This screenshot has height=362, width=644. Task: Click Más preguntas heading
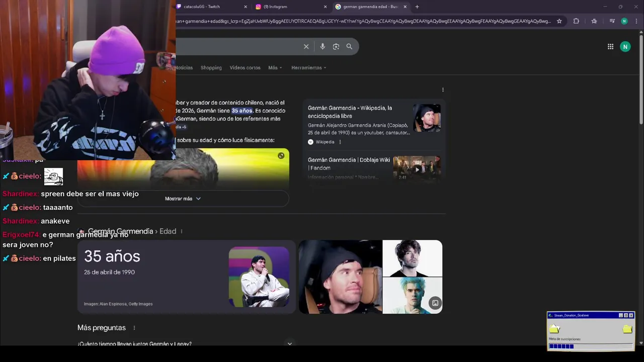coord(102,328)
